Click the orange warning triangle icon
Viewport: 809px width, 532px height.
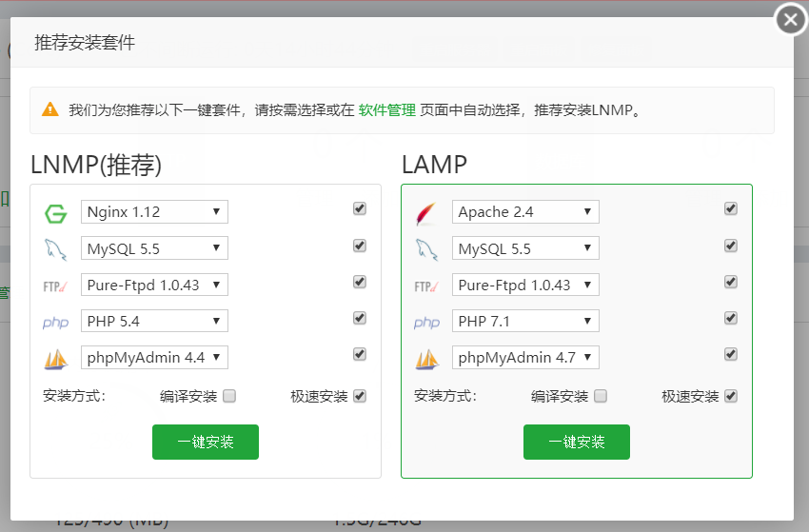[50, 109]
